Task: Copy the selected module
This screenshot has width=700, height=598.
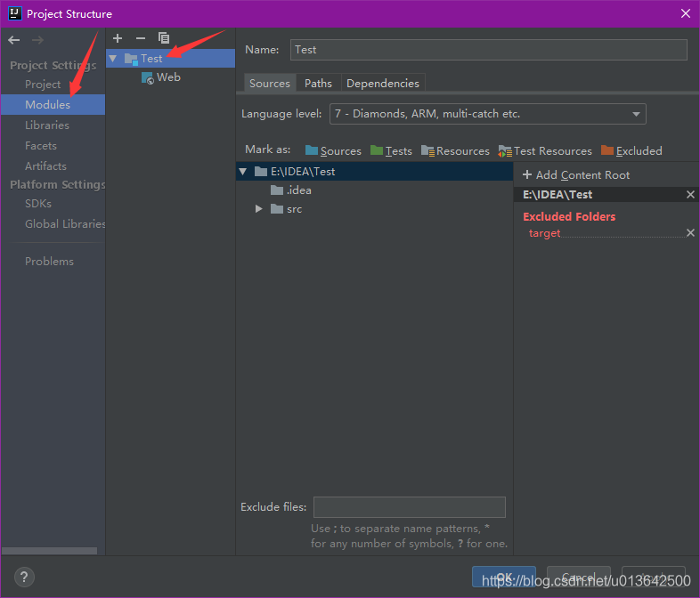Action: [x=164, y=38]
